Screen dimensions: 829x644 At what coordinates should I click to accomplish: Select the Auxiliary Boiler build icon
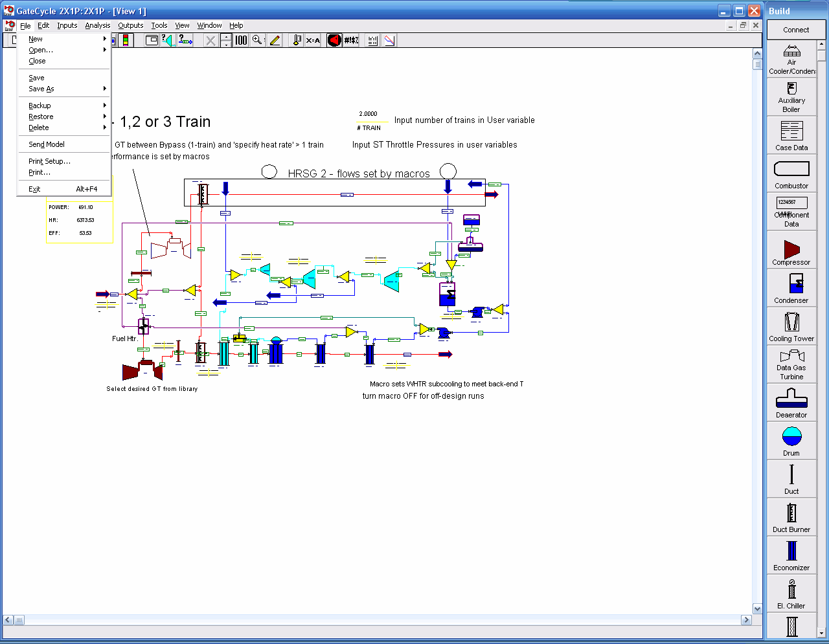tap(791, 97)
